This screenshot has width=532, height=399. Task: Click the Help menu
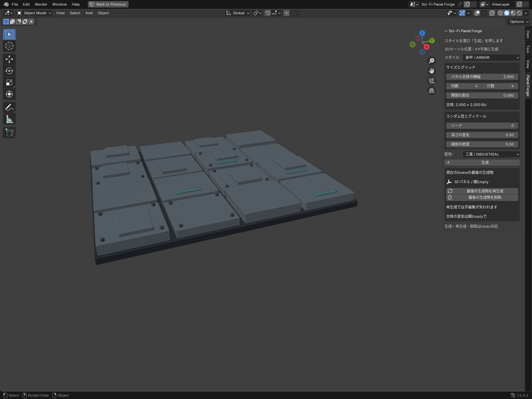76,4
